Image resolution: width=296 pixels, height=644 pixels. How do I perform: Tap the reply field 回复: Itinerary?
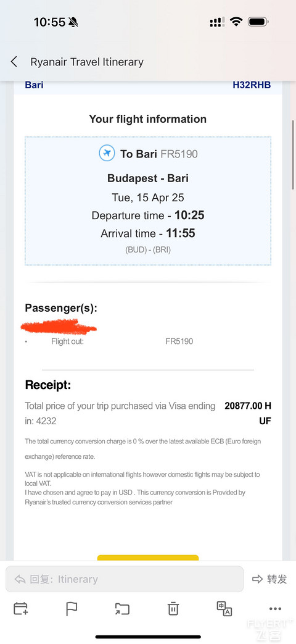pos(124,579)
